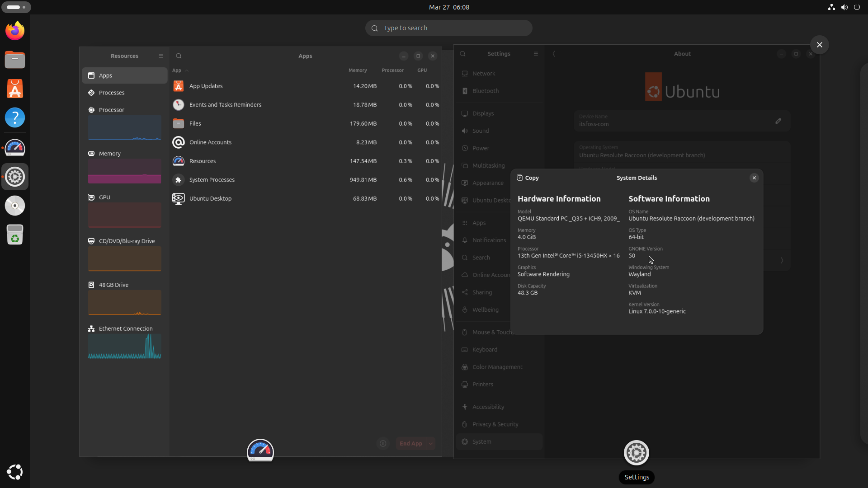Click the Trash icon in the dock
The width and height of the screenshot is (868, 488).
point(15,235)
